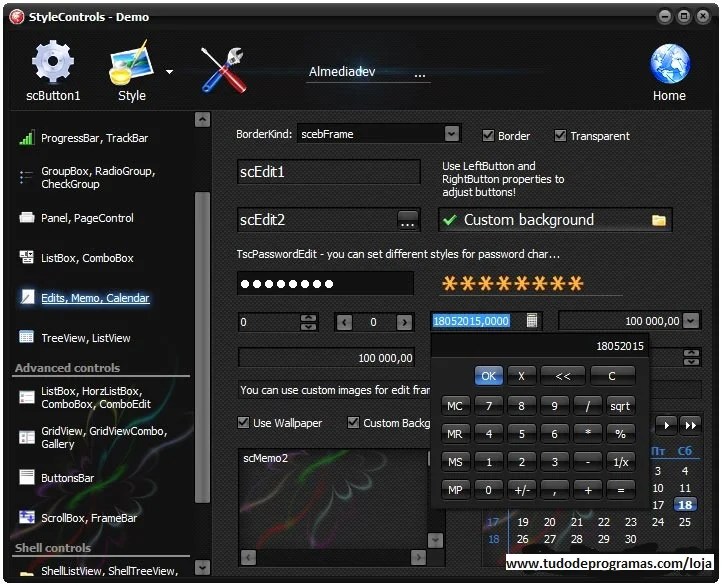Screen dimensions: 722x586
Task: Click inside the scMemo2 memo area
Action: pos(332,499)
